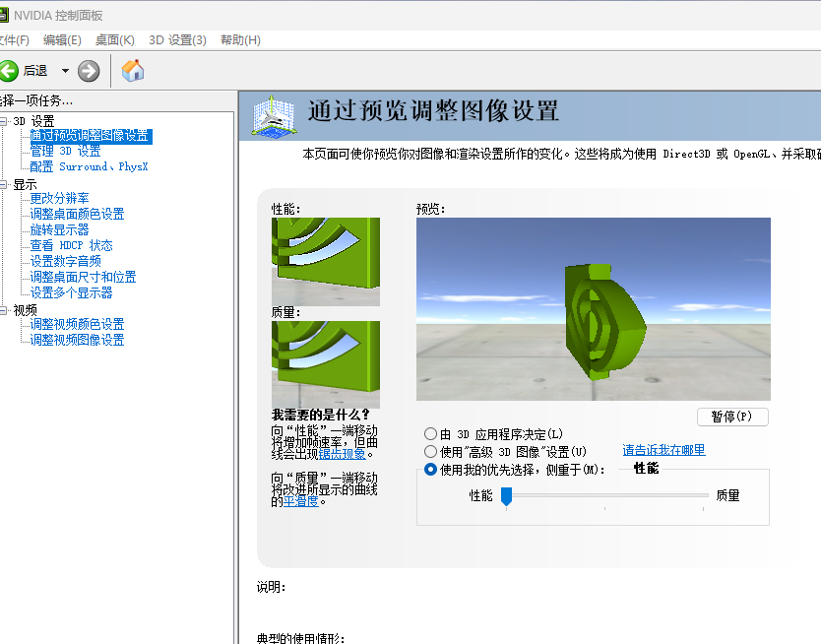Image resolution: width=821 pixels, height=644 pixels.
Task: Open 旋转显示器 in the tree
Action: coord(59,229)
